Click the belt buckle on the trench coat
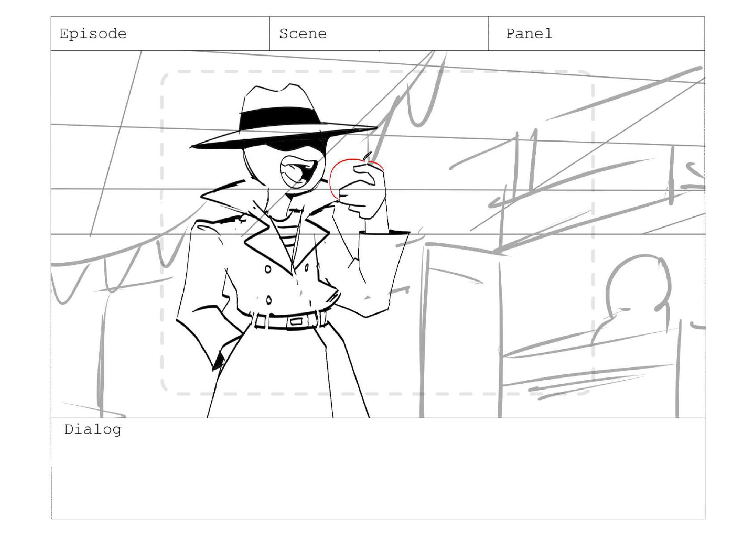This screenshot has height=534, width=756. [x=296, y=322]
